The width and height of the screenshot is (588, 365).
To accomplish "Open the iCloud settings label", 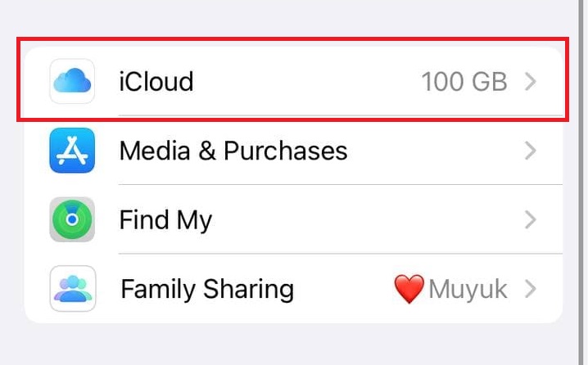I will 156,81.
